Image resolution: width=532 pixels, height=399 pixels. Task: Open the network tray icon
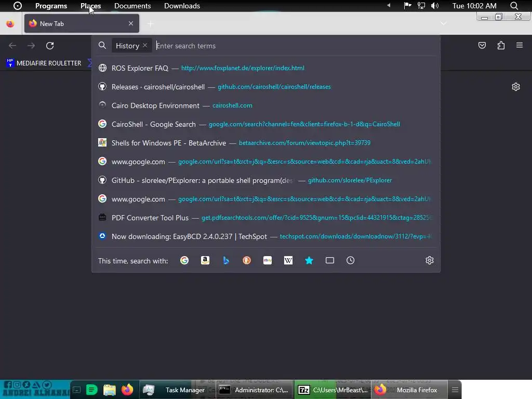pos(421,6)
